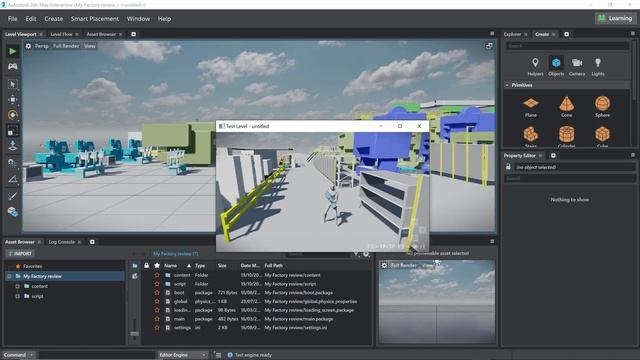Select the diagonal-line measure tool icon
Viewport: 640px width, 360px height.
pyautogui.click(x=13, y=196)
